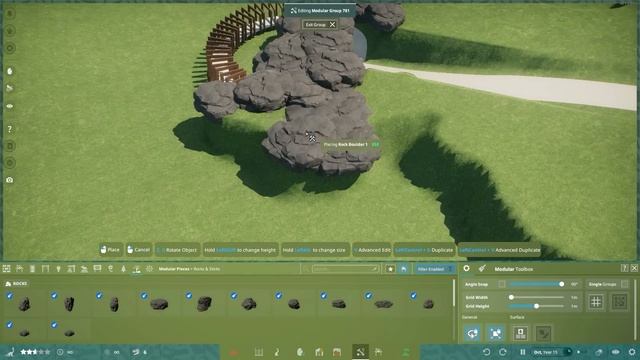
Task: Click the Rotate Object hint
Action: tap(178, 250)
